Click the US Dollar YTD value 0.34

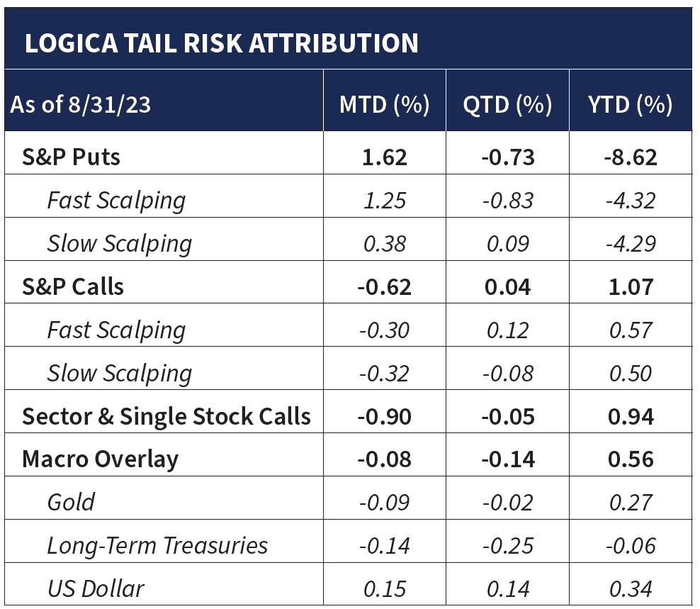pyautogui.click(x=630, y=589)
